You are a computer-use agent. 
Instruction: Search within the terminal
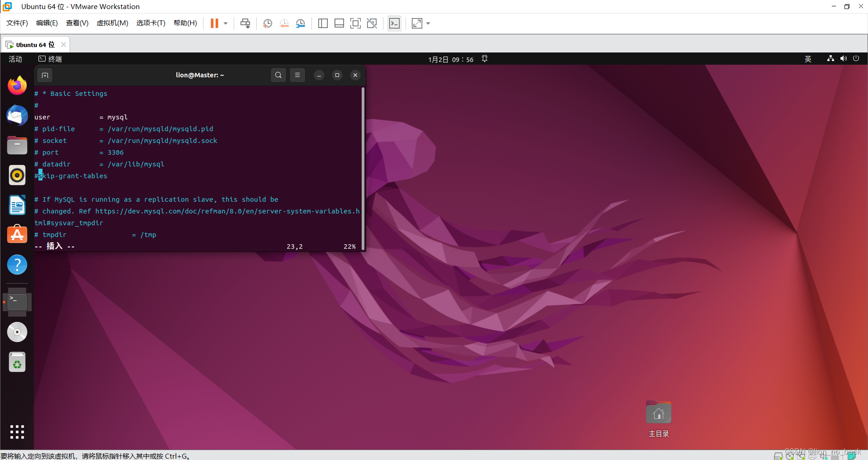pos(278,75)
